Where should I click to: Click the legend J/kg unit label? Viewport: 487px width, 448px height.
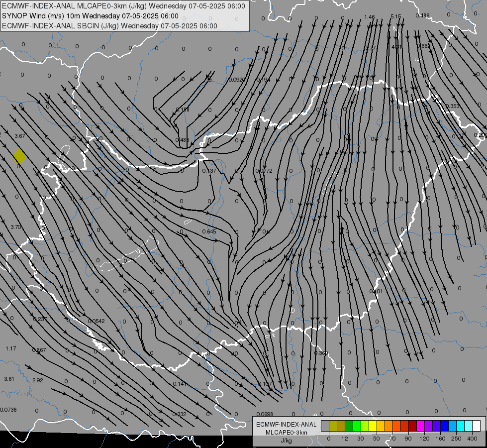286,441
